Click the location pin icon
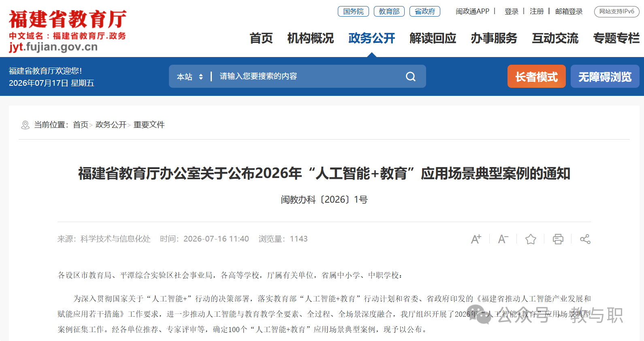 coord(25,125)
